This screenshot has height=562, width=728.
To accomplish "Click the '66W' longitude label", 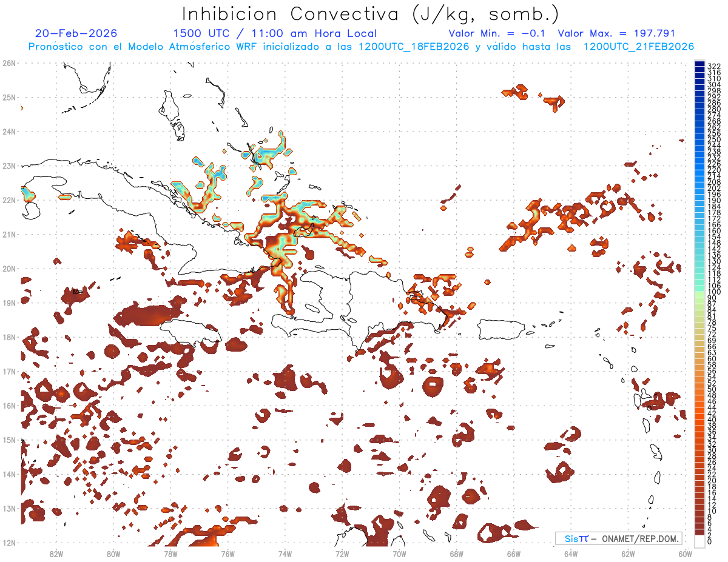I will pyautogui.click(x=514, y=553).
